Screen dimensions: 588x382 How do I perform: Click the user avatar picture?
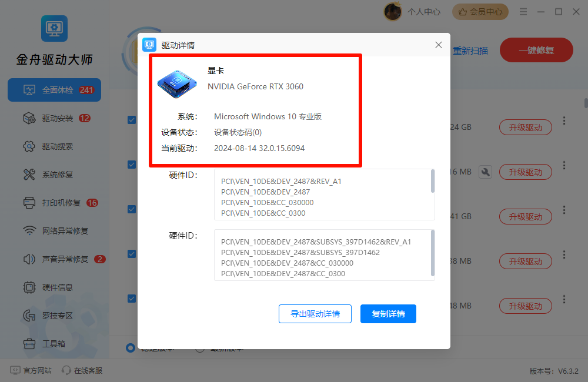(393, 12)
